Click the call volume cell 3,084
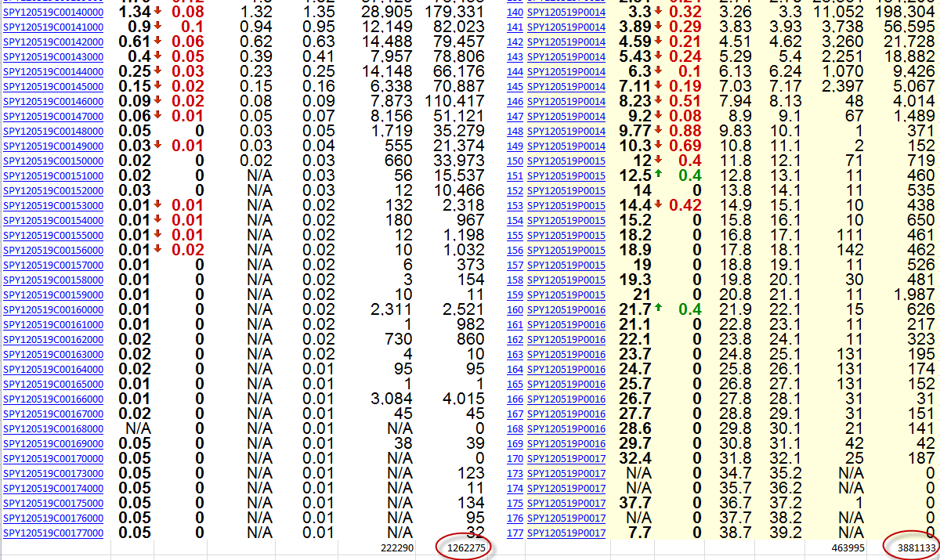 coord(390,399)
